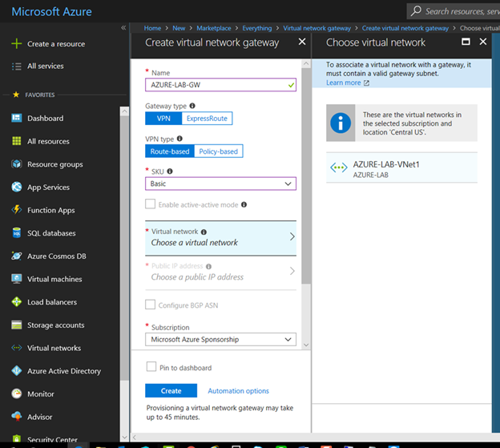Click the SQL databases icon
Viewport: 500px width, 448px height.
[16, 232]
